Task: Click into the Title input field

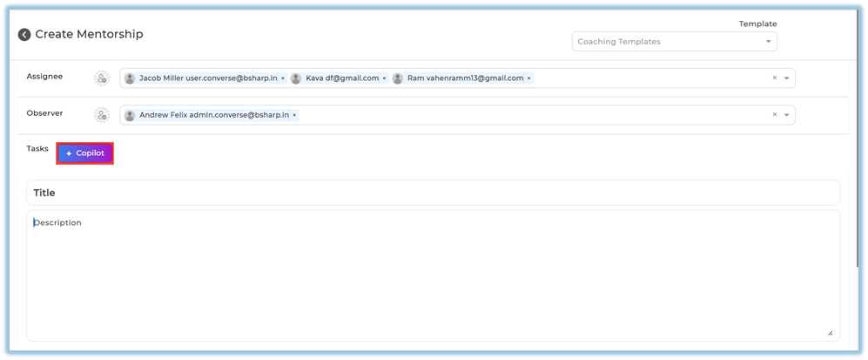Action: (x=433, y=193)
